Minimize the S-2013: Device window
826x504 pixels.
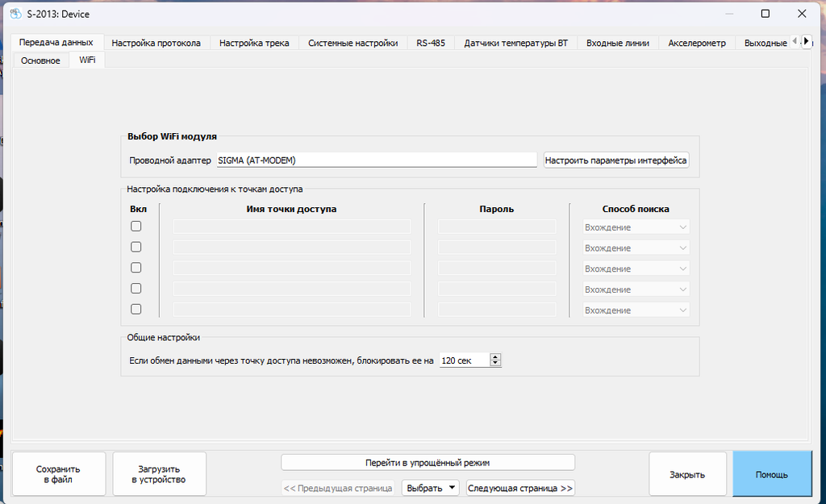pos(729,14)
